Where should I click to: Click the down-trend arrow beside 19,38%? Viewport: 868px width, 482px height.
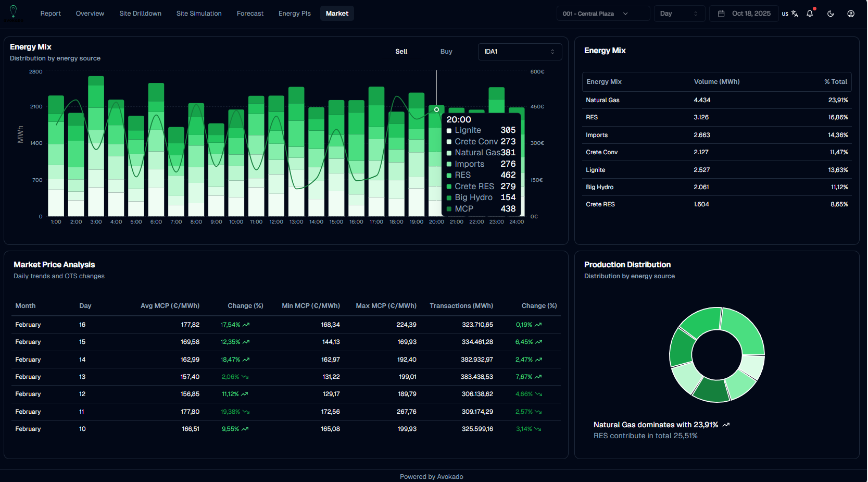click(246, 412)
